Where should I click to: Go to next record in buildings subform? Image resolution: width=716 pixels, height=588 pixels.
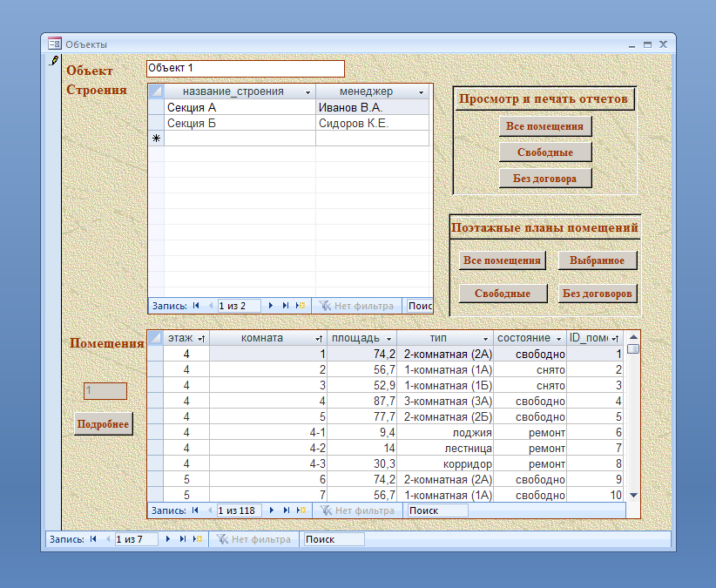coord(271,306)
